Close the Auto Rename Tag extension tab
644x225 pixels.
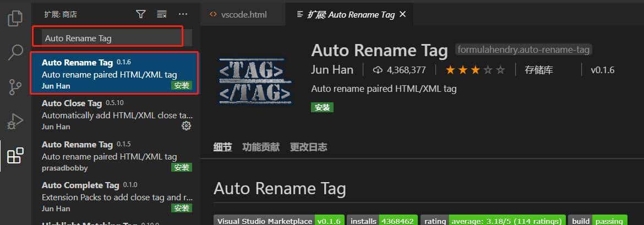pos(403,14)
